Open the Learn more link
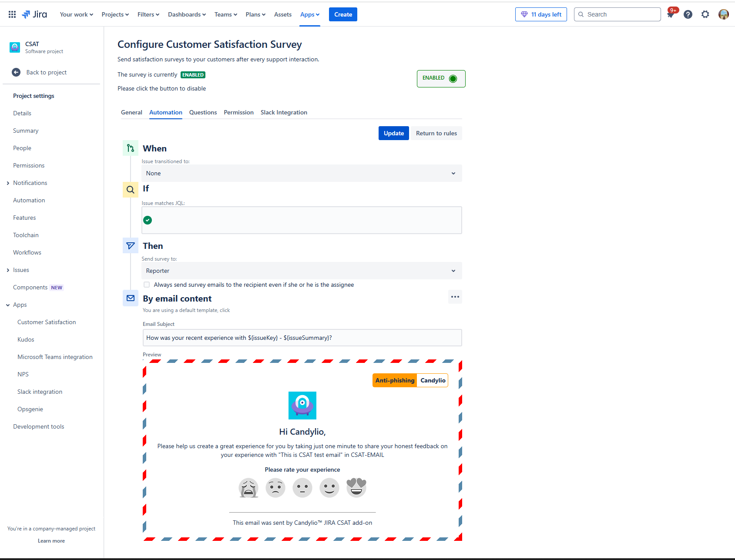This screenshot has width=735, height=560. pyautogui.click(x=51, y=541)
